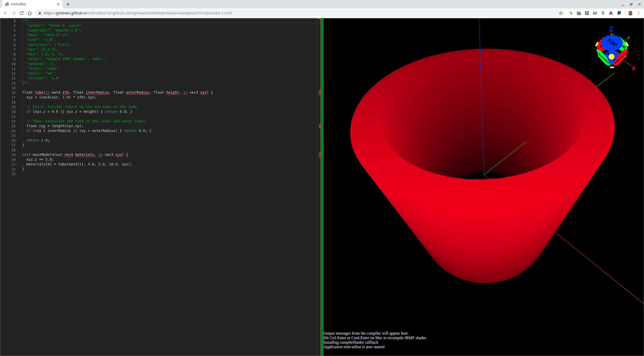Go to the browser home page
The height and width of the screenshot is (356, 644).
tap(30, 13)
